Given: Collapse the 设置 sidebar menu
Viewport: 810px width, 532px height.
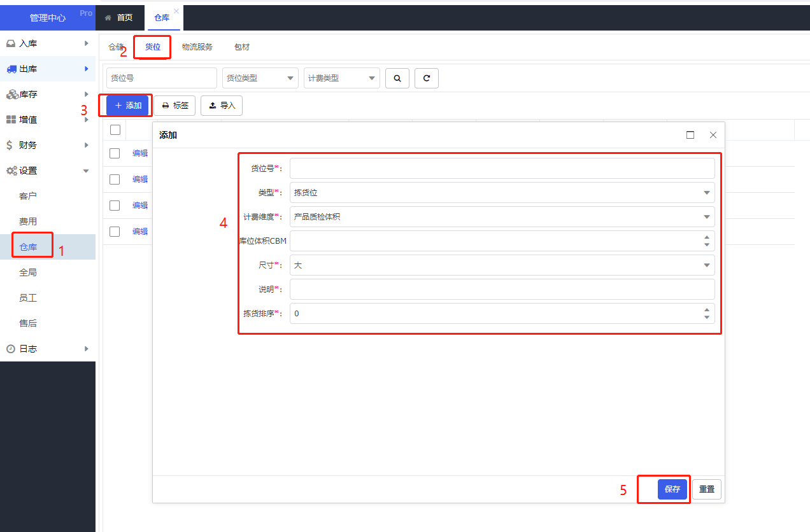Looking at the screenshot, I should coord(86,171).
